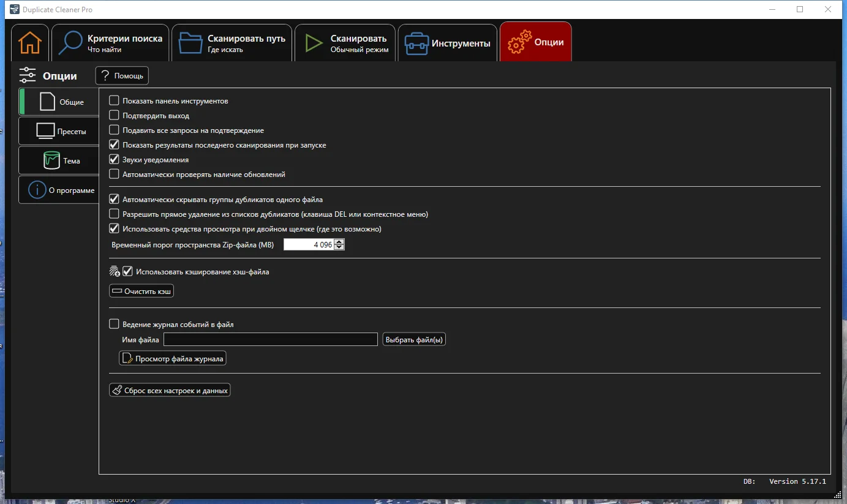This screenshot has width=847, height=504.
Task: Toggle Использовать кэширование хэш-файла checkbox
Action: click(127, 271)
